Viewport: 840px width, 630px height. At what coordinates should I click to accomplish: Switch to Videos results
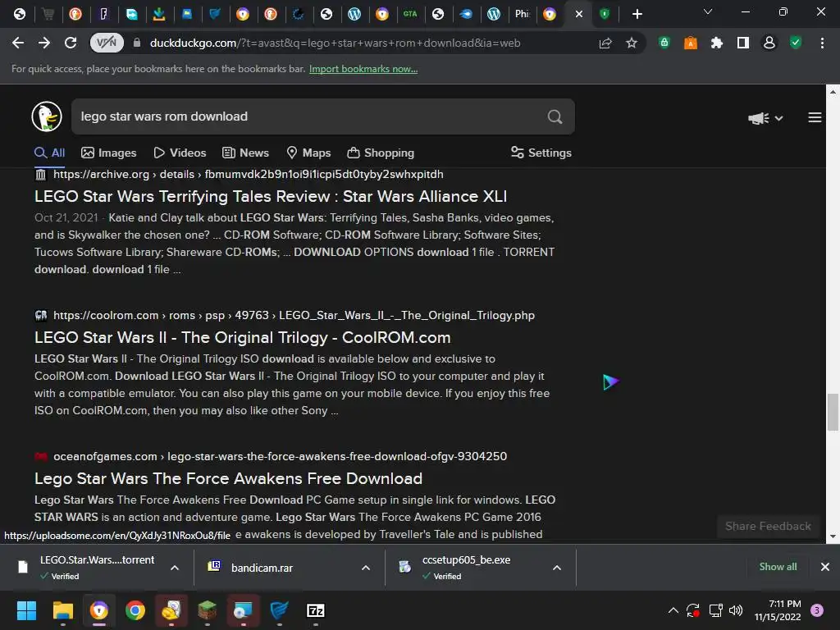click(180, 153)
